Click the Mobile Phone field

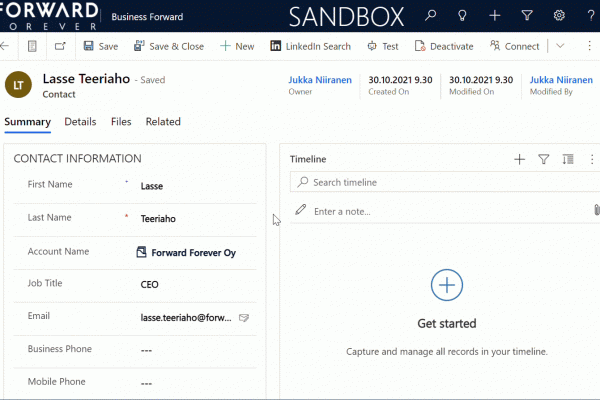tap(197, 383)
